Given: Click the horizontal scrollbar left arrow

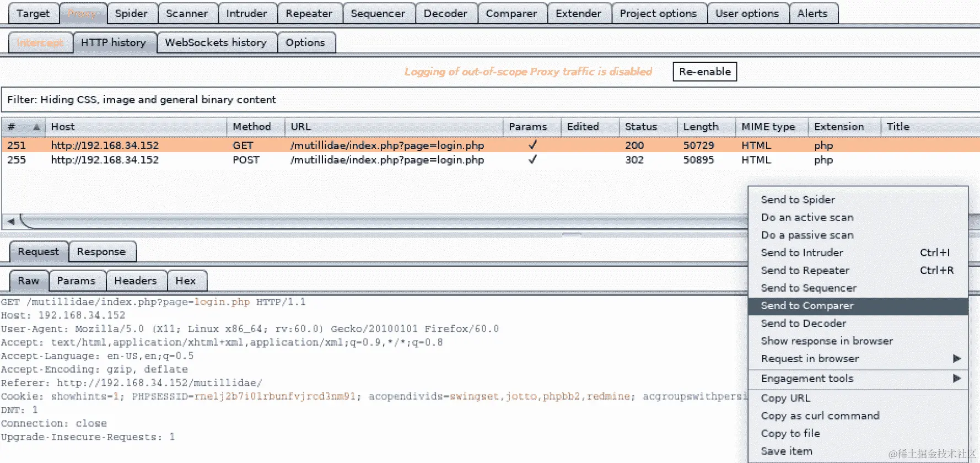Looking at the screenshot, I should coord(10,221).
